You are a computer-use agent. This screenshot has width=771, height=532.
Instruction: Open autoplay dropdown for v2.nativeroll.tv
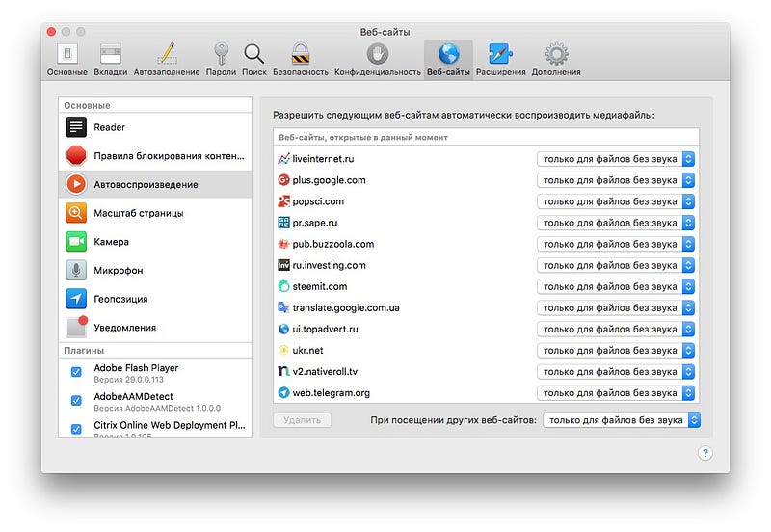click(x=616, y=371)
